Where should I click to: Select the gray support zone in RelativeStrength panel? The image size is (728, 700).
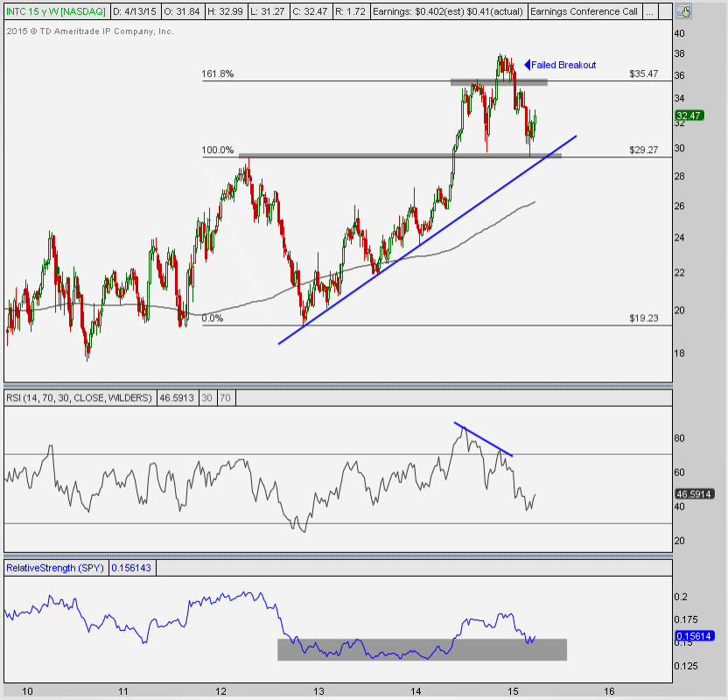(x=422, y=649)
